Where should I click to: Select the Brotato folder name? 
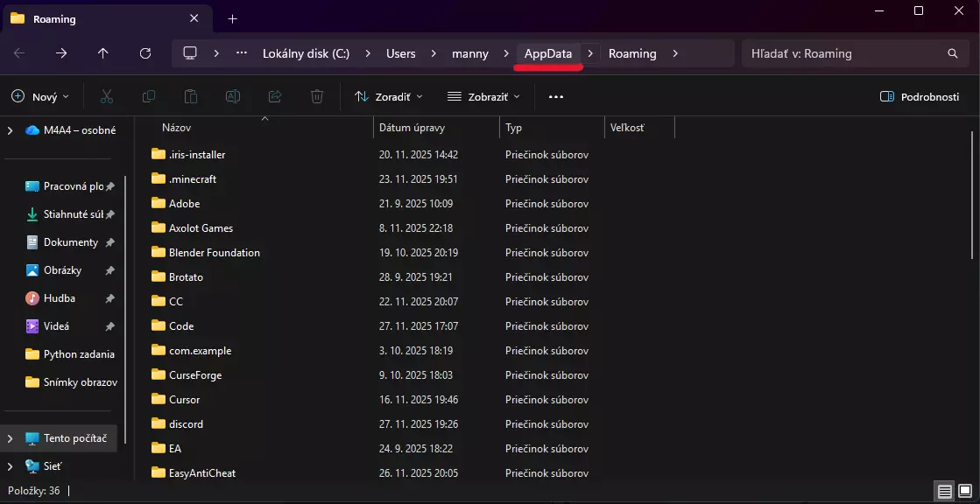[186, 276]
